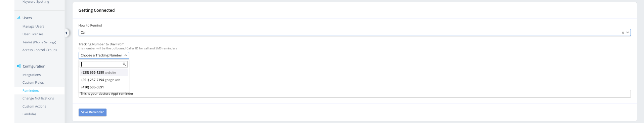Select (251) 257-7194 google ads number
Image resolution: width=644 pixels, height=123 pixels.
[103, 80]
